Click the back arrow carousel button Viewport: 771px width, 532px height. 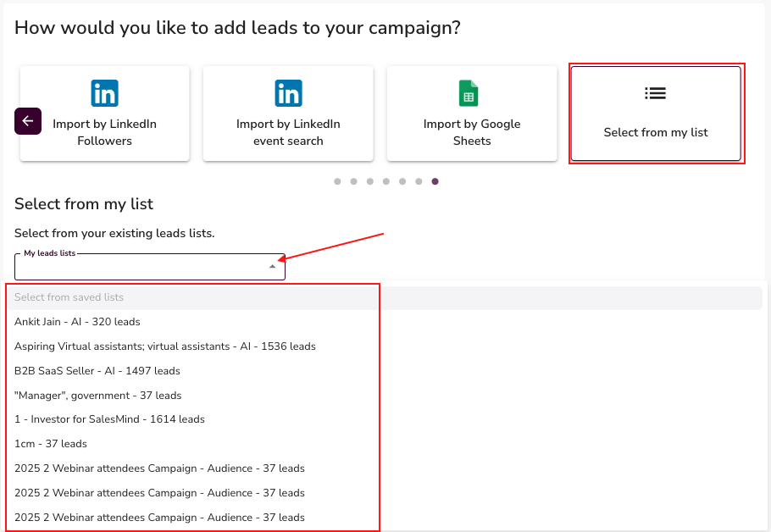coord(28,121)
